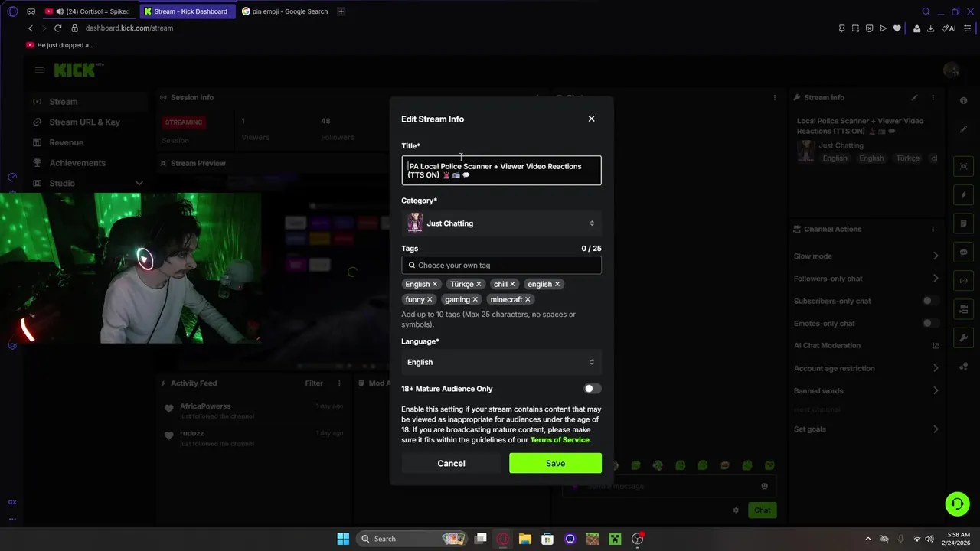Open Microsoft Store from taskbar
The height and width of the screenshot is (551, 980).
pyautogui.click(x=547, y=539)
